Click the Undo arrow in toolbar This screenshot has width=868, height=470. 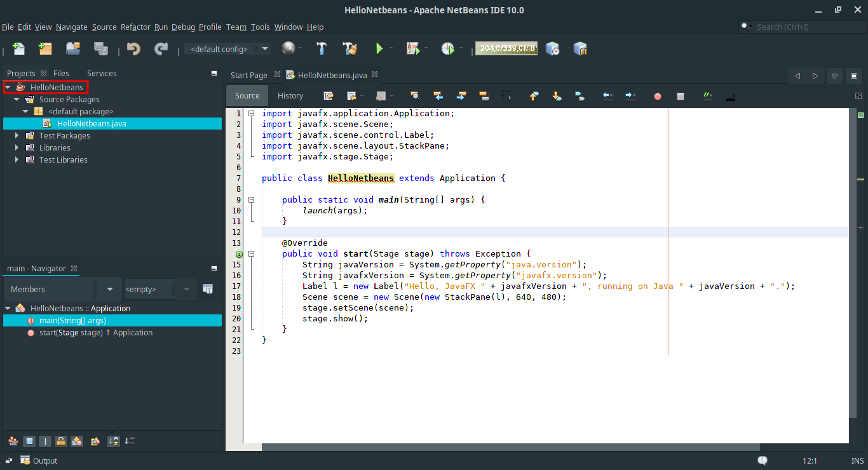[x=133, y=48]
